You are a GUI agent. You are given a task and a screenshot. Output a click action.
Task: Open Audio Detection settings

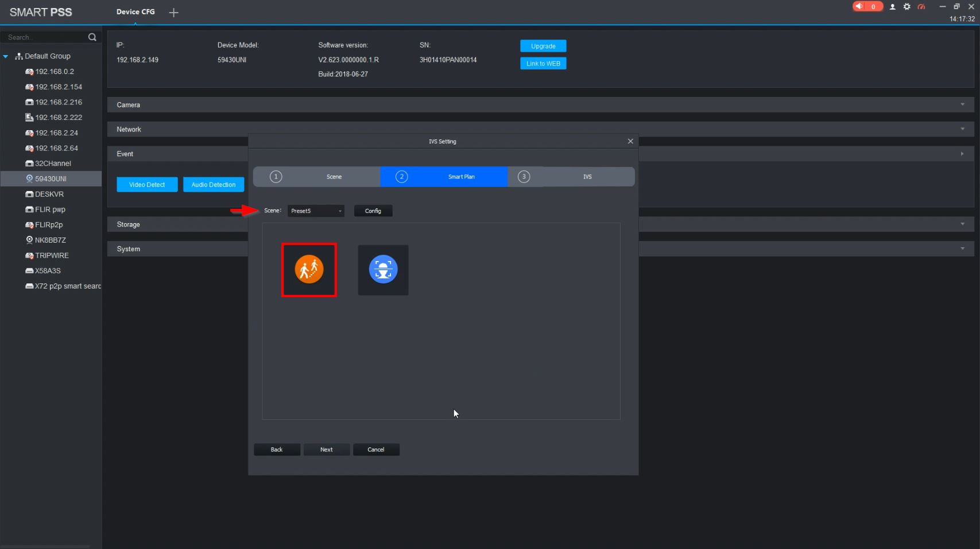214,185
